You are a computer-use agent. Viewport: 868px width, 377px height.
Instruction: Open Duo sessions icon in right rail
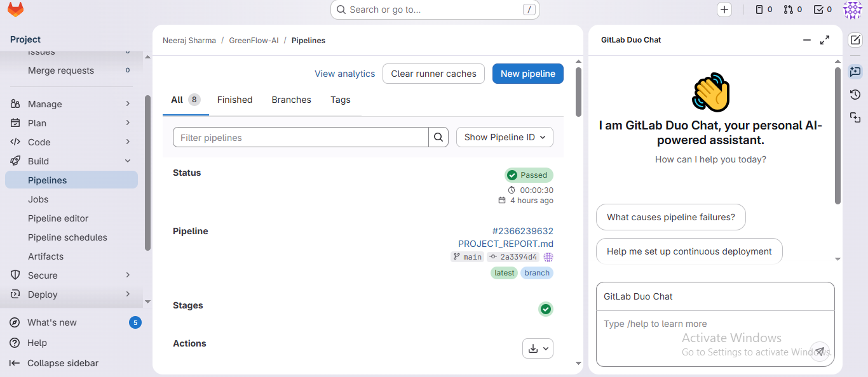(855, 117)
